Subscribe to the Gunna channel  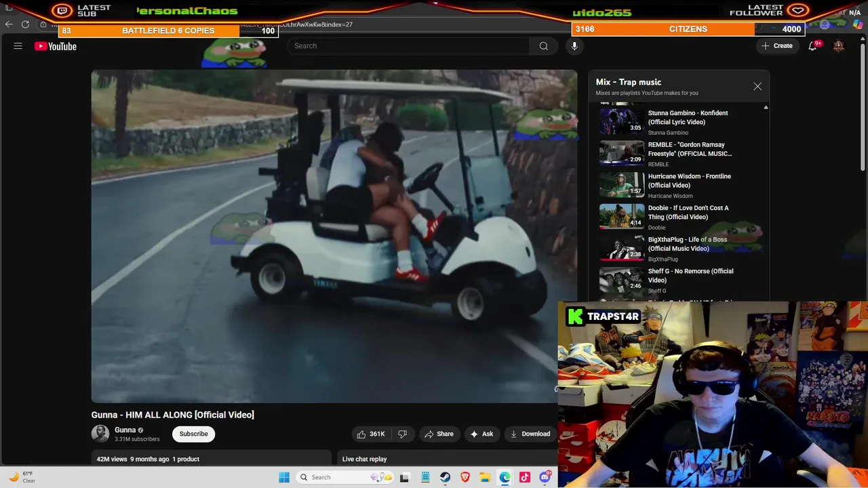(x=193, y=434)
